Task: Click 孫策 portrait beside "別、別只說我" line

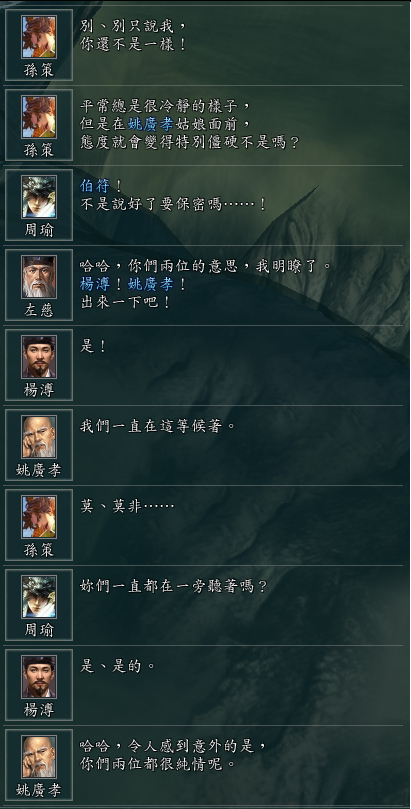Action: click(x=39, y=37)
